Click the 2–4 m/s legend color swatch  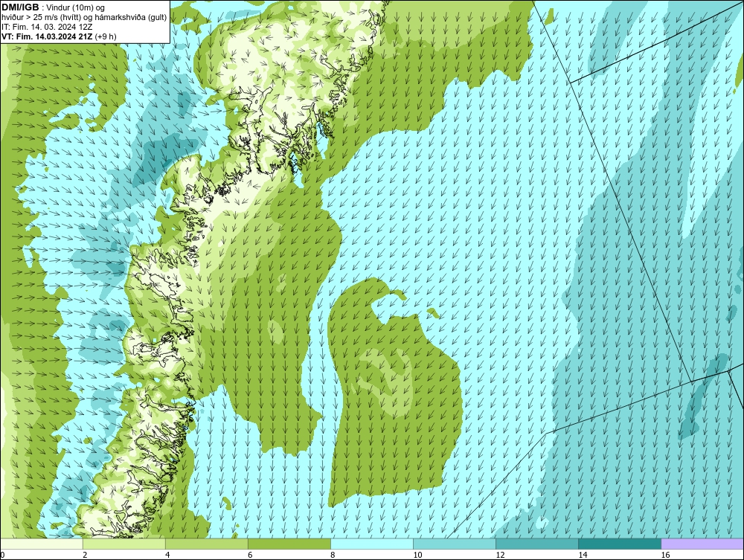124,544
